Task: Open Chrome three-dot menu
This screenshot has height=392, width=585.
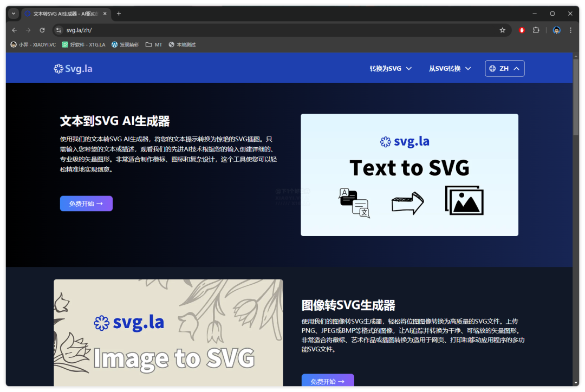Action: point(570,30)
